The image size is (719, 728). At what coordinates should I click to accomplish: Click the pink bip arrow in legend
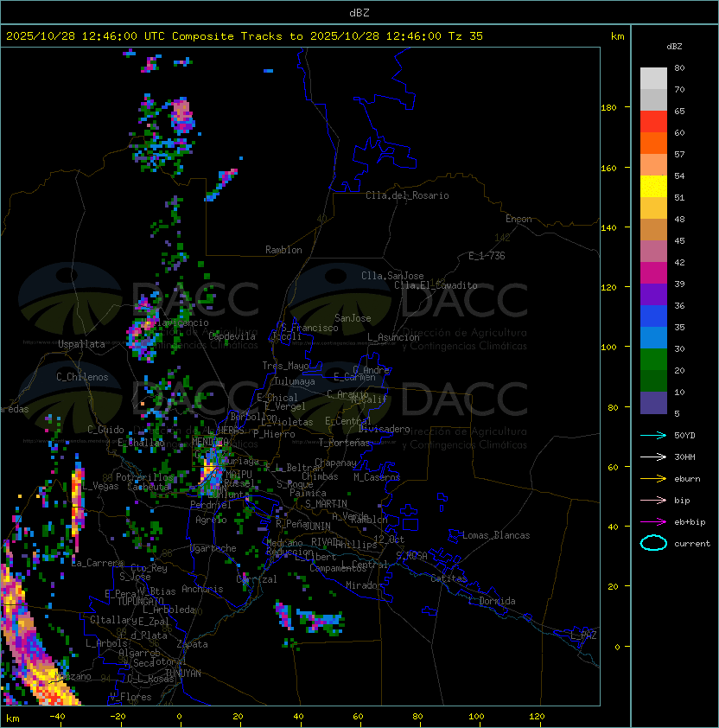coord(653,500)
